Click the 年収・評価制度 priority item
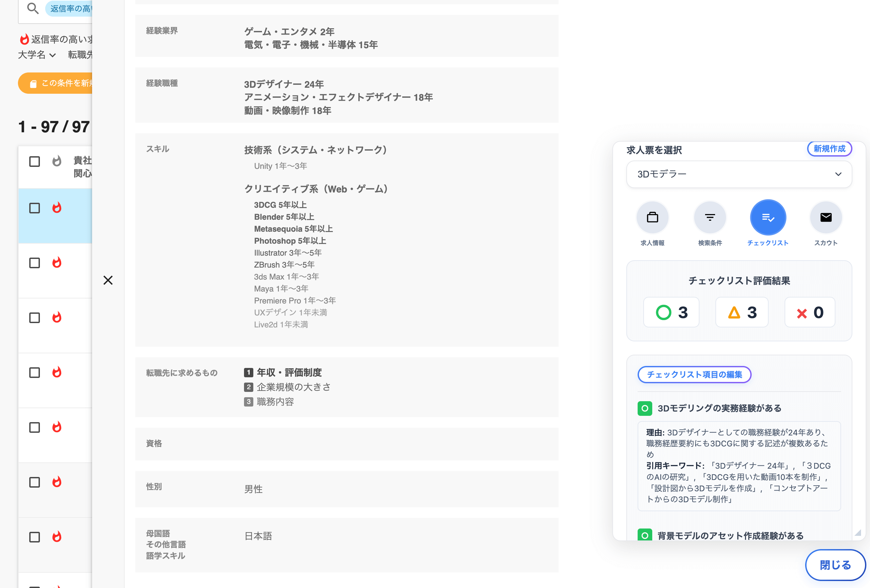The width and height of the screenshot is (870, 588). tap(283, 372)
